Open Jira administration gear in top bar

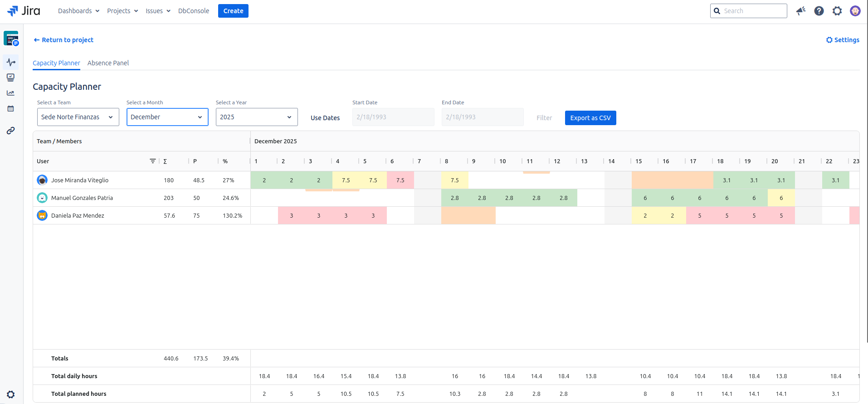[837, 11]
